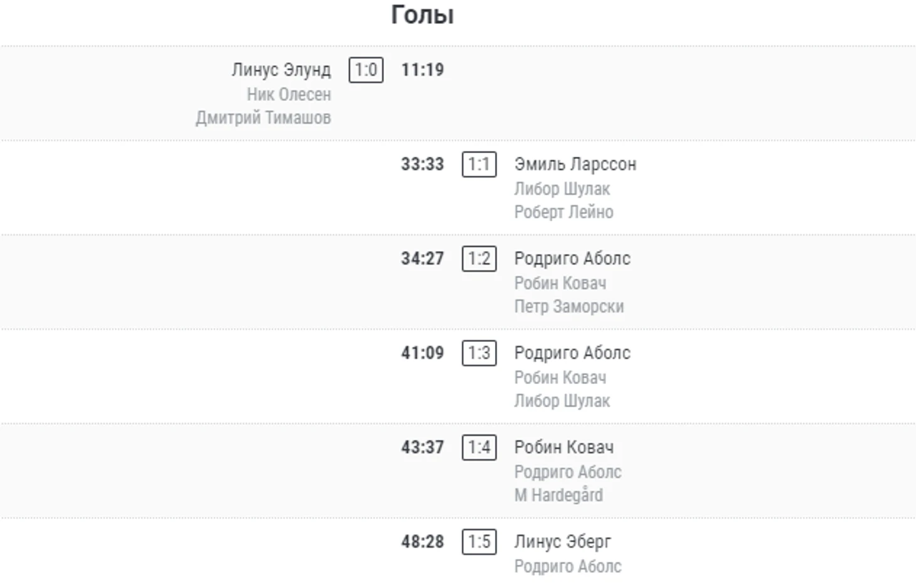This screenshot has height=588, width=916.
Task: Click the 1:0 score badge
Action: coord(366,70)
